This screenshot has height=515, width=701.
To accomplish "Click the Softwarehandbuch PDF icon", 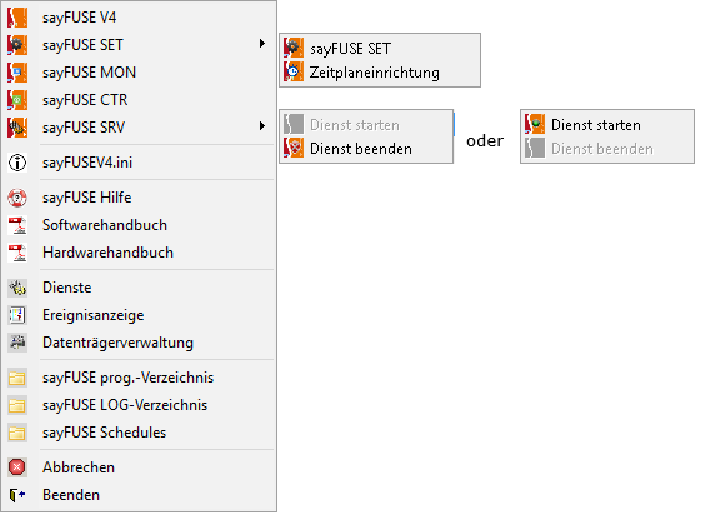I will [17, 225].
